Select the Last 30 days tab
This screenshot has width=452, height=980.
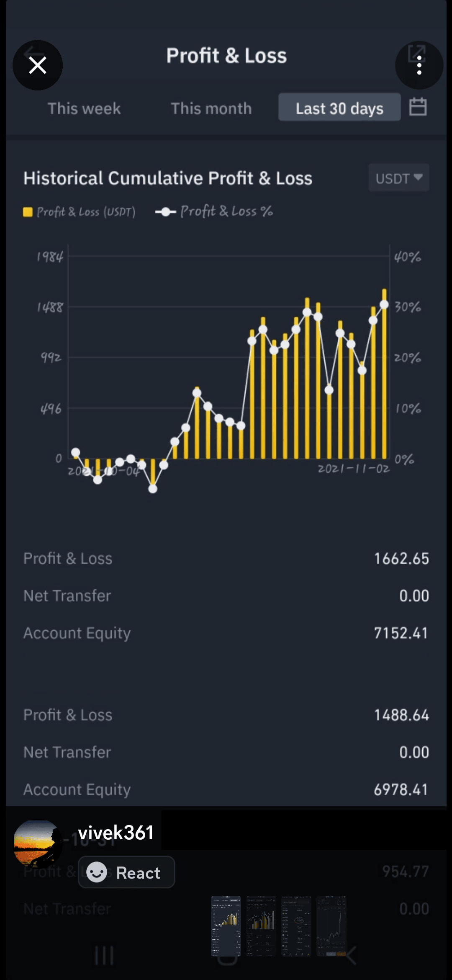[339, 108]
